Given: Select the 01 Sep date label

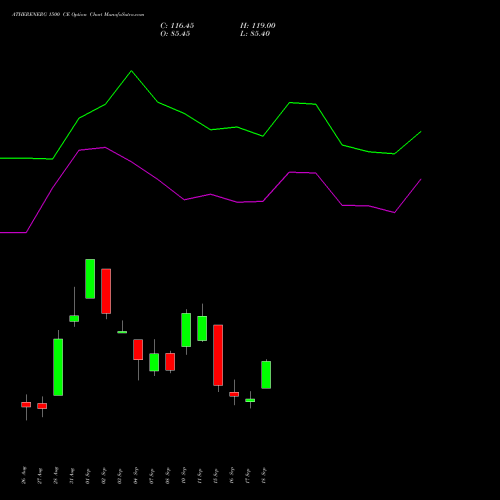Looking at the screenshot, I should tap(88, 475).
